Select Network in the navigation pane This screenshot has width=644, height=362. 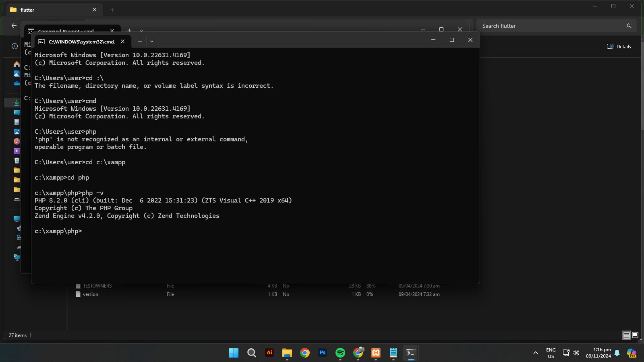[17, 257]
